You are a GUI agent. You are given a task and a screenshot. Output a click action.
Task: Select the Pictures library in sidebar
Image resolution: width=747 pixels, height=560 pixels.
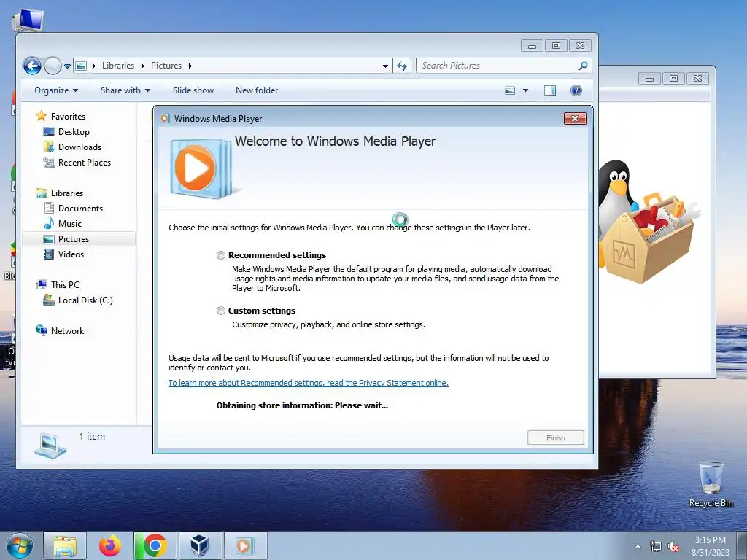79,239
